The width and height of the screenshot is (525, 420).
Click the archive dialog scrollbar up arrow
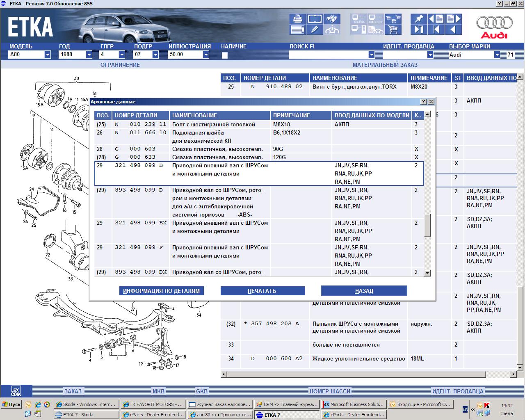[x=427, y=114]
